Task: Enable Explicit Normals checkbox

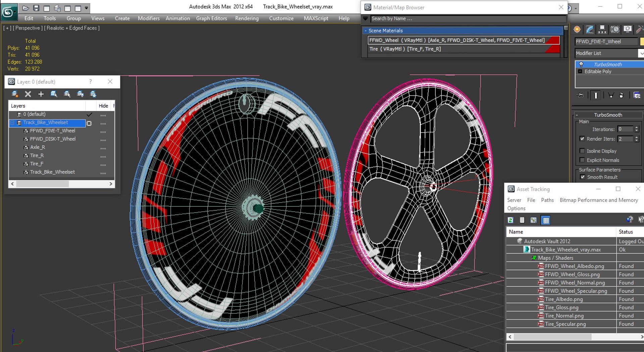Action: (x=582, y=160)
